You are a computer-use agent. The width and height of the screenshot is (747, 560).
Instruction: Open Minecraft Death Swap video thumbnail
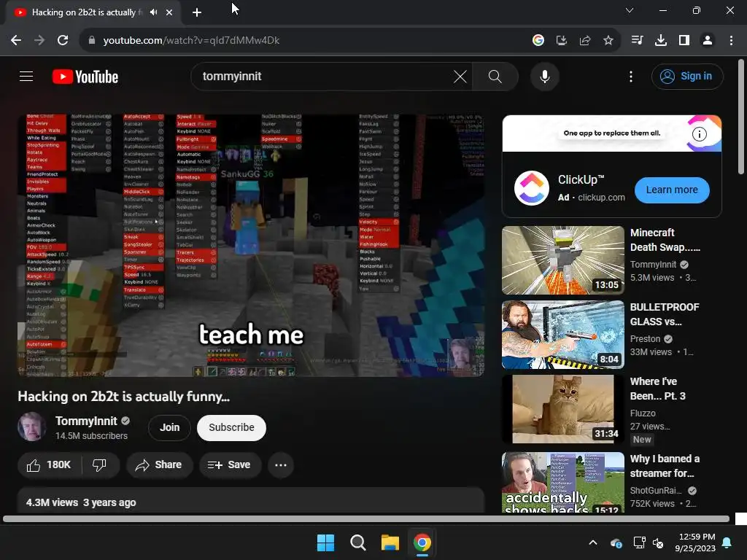click(562, 260)
